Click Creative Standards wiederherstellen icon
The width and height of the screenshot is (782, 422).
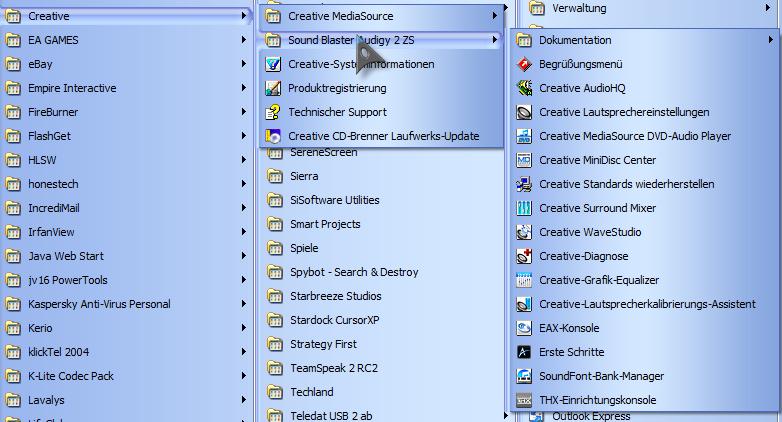click(x=524, y=184)
